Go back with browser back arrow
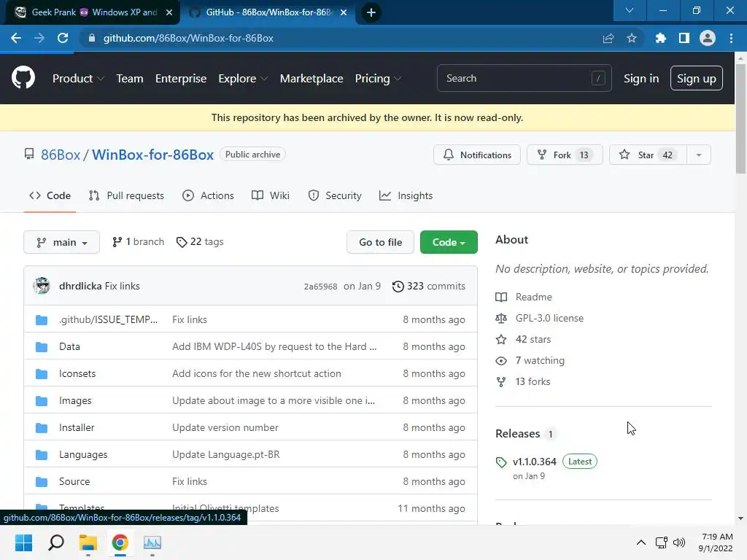Viewport: 747px width, 560px height. (x=16, y=38)
